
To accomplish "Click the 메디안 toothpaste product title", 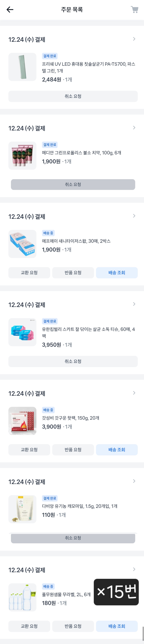I will pos(81,153).
